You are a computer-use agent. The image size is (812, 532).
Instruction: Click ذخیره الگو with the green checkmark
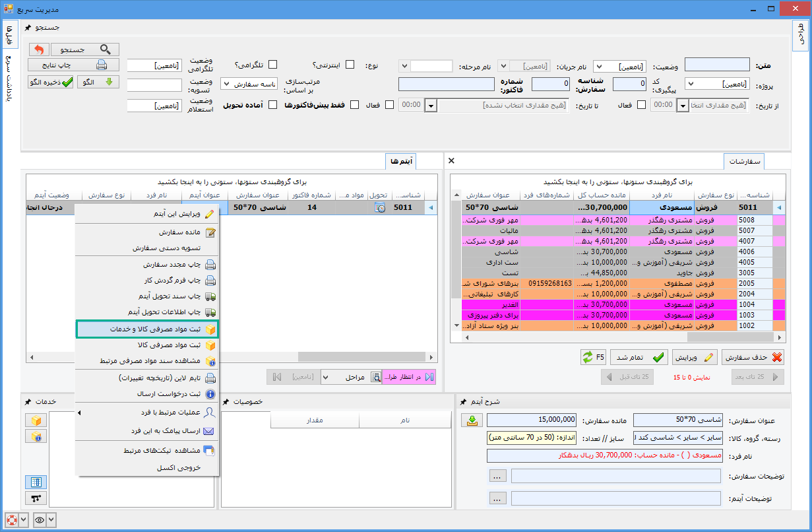51,83
